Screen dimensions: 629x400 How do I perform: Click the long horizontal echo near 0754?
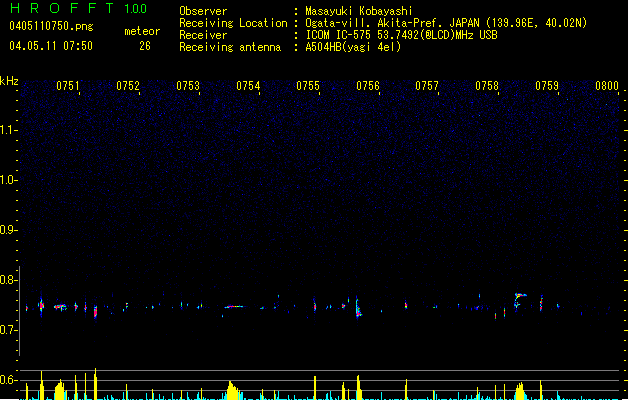[234, 307]
